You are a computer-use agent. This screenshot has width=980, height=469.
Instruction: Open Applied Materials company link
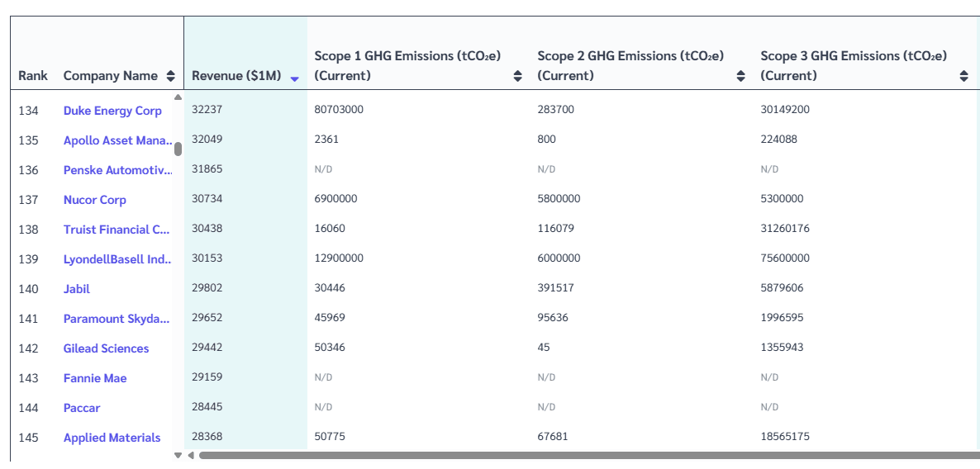(112, 438)
